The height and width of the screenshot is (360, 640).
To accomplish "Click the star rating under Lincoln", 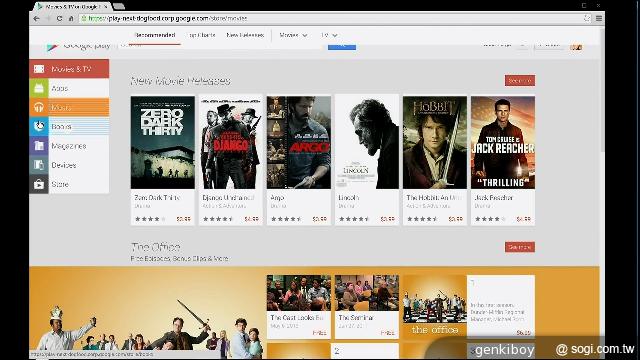I will [354, 219].
